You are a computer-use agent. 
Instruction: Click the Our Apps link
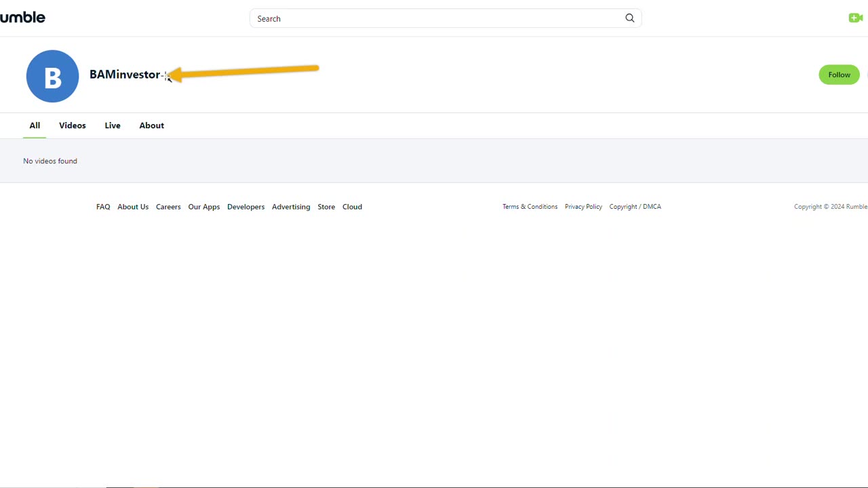pyautogui.click(x=204, y=207)
